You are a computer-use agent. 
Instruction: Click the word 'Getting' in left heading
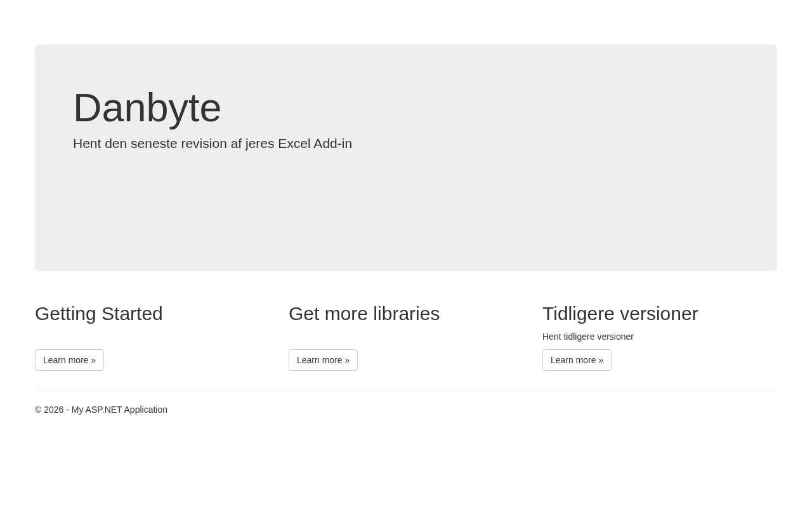(65, 314)
